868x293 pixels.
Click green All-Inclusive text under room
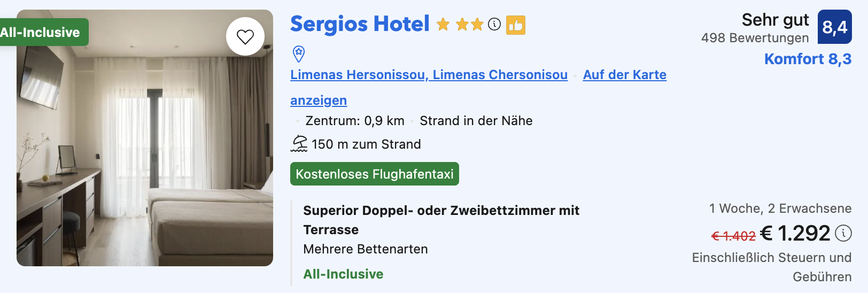(343, 274)
